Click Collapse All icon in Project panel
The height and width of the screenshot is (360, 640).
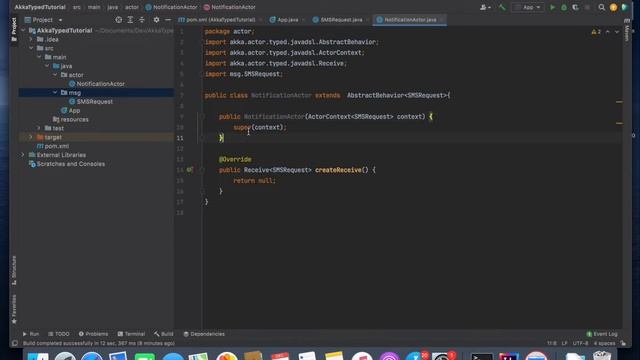[x=142, y=20]
